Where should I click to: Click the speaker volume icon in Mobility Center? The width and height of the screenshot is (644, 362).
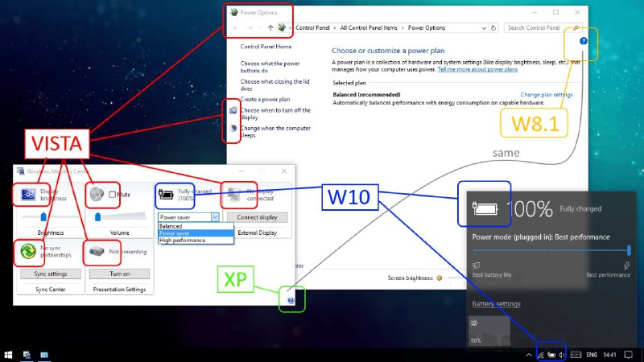97,194
